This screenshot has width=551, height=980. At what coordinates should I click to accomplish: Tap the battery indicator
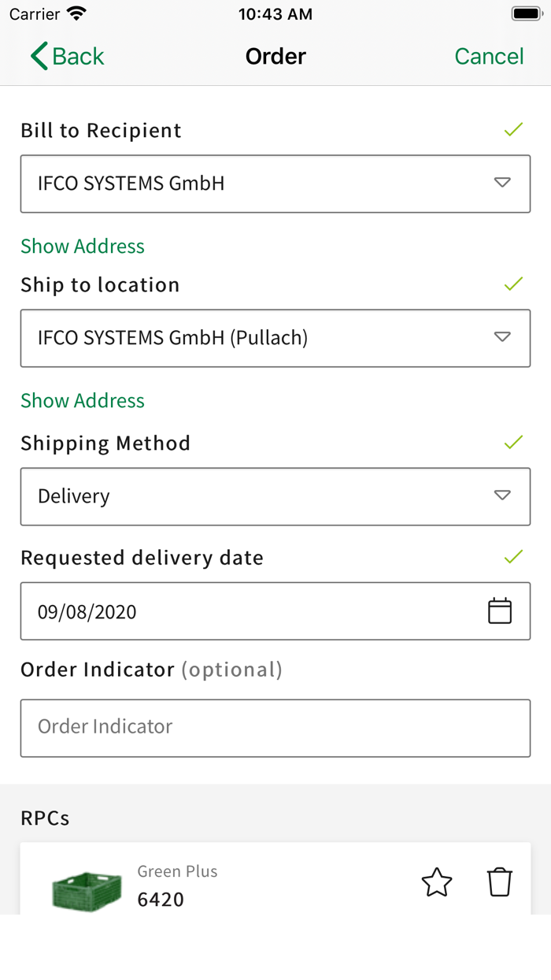point(525,13)
